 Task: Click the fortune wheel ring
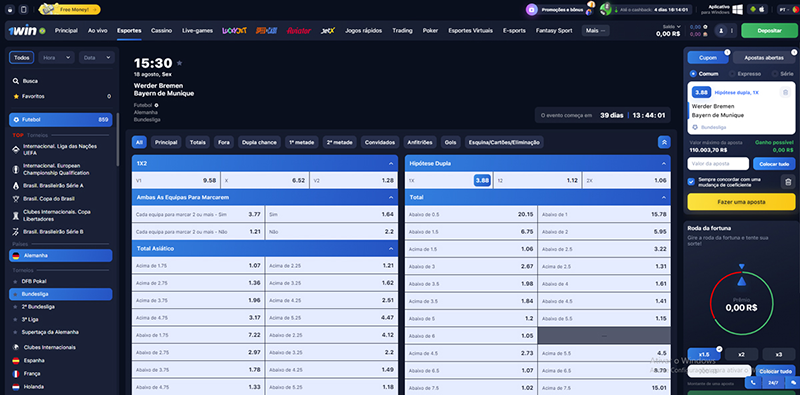(741, 304)
